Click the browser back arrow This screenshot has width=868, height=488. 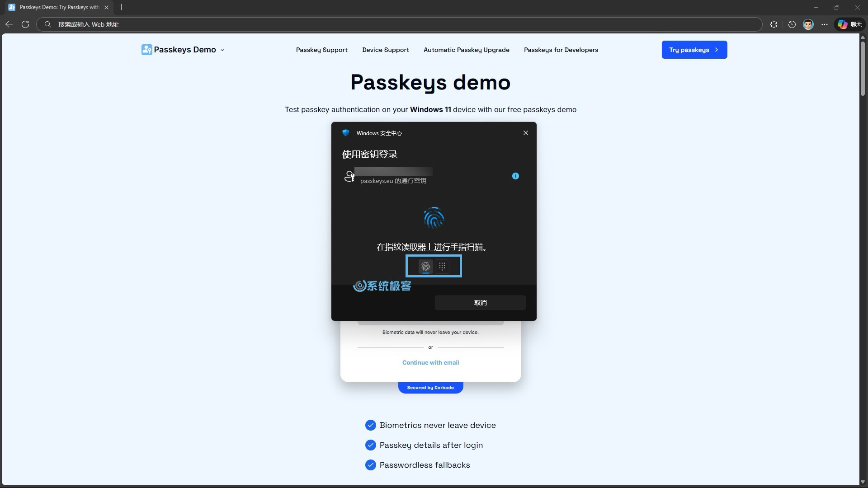tap(9, 24)
